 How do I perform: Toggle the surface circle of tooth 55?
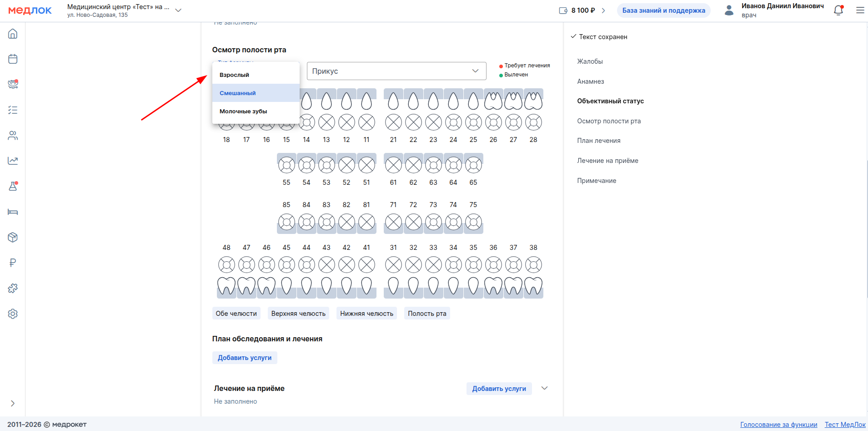[x=286, y=165]
